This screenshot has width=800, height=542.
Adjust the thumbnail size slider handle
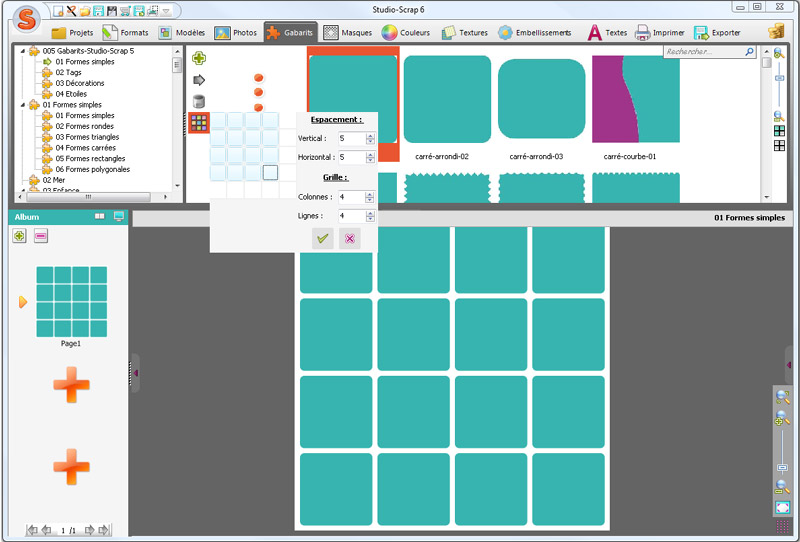[780, 78]
